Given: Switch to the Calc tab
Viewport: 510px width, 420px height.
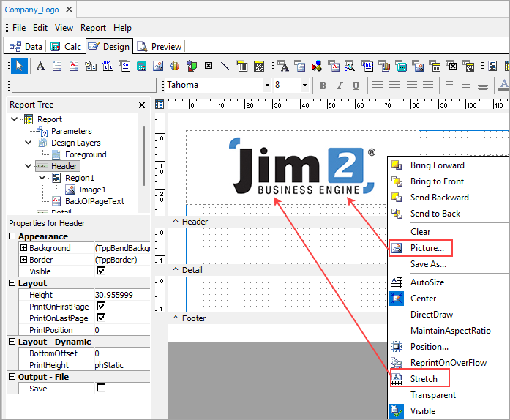Looking at the screenshot, I should tap(66, 47).
